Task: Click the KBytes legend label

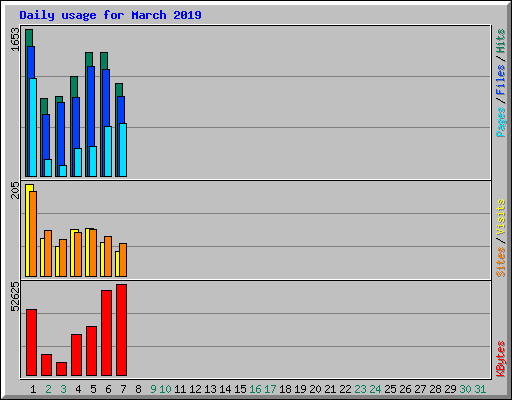Action: click(x=501, y=359)
